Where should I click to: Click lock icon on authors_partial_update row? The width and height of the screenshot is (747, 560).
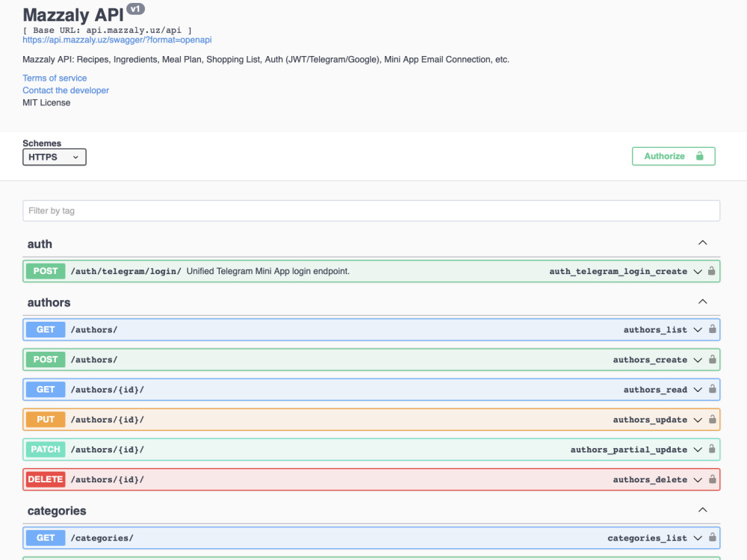[x=712, y=449]
